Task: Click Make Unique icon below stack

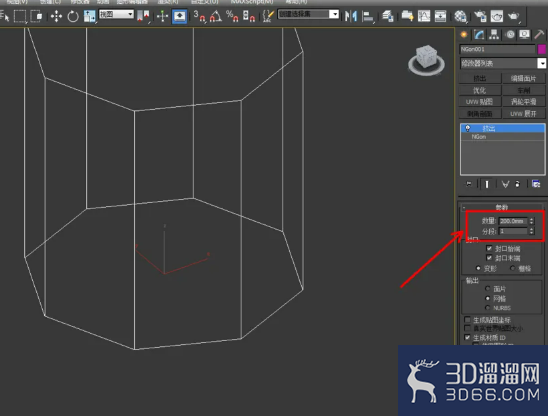Action: click(x=505, y=184)
